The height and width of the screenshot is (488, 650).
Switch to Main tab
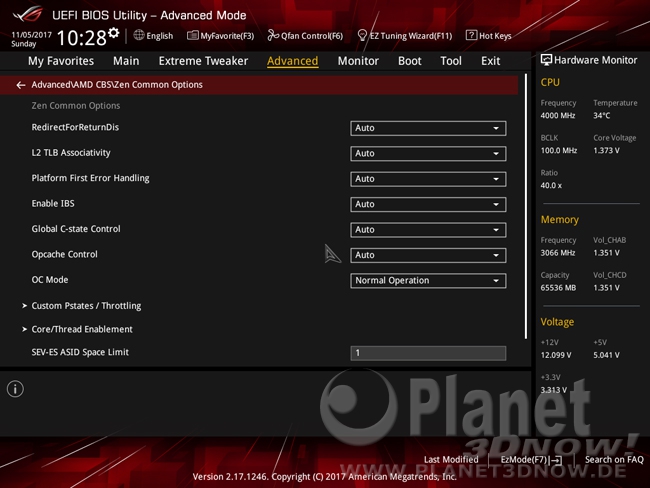[126, 61]
